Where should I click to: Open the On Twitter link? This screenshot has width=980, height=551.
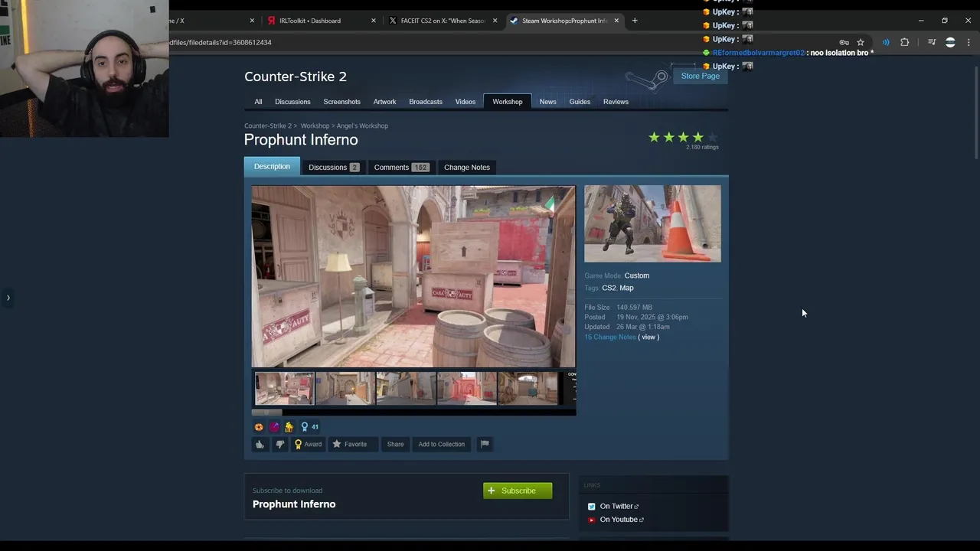click(619, 506)
